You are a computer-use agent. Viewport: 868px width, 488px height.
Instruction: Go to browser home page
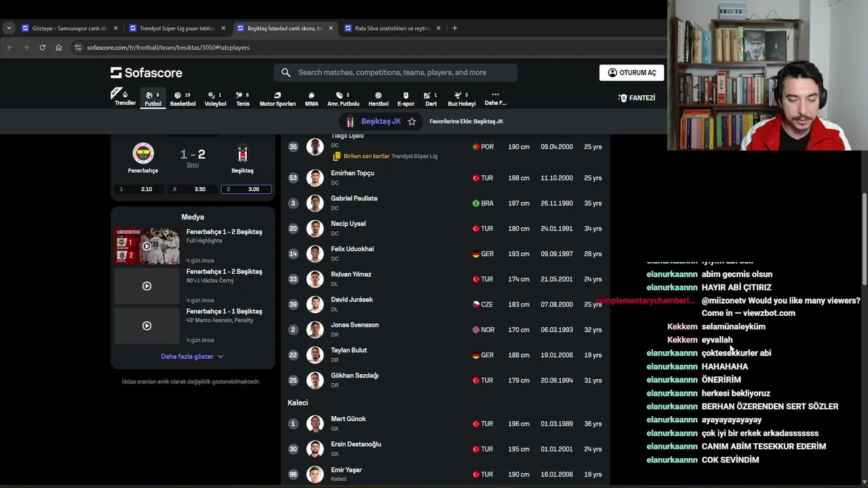point(58,47)
